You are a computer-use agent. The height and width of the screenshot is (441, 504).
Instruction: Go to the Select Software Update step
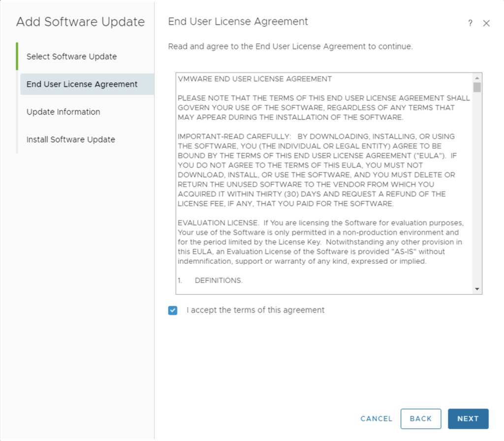[71, 57]
